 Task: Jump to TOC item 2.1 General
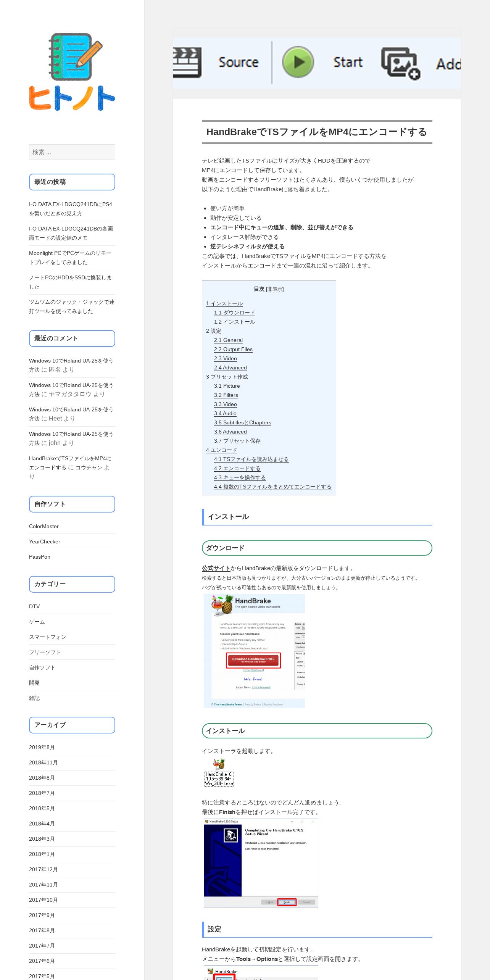(228, 340)
